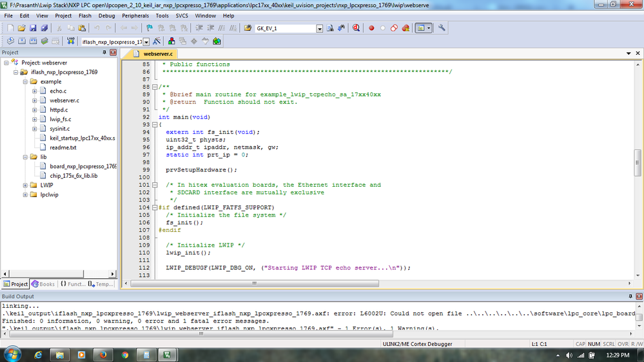Collapse the lib folder
Screen dimensions: 644x362
pos(25,157)
